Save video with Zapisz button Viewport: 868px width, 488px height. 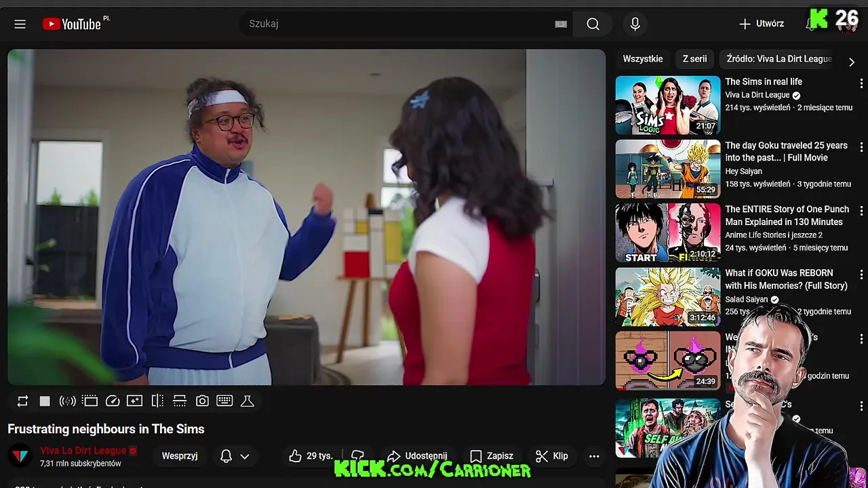click(492, 456)
